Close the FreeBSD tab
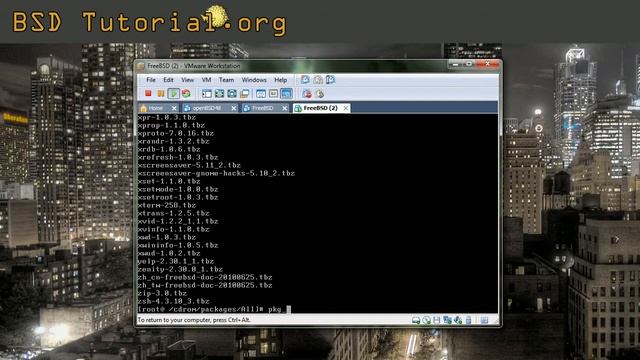The image size is (640, 360). tap(285, 108)
